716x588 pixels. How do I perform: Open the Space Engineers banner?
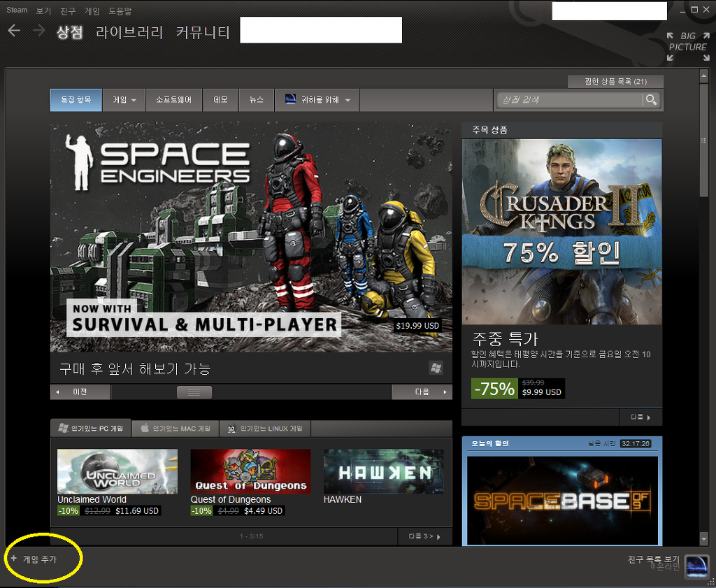click(x=251, y=237)
